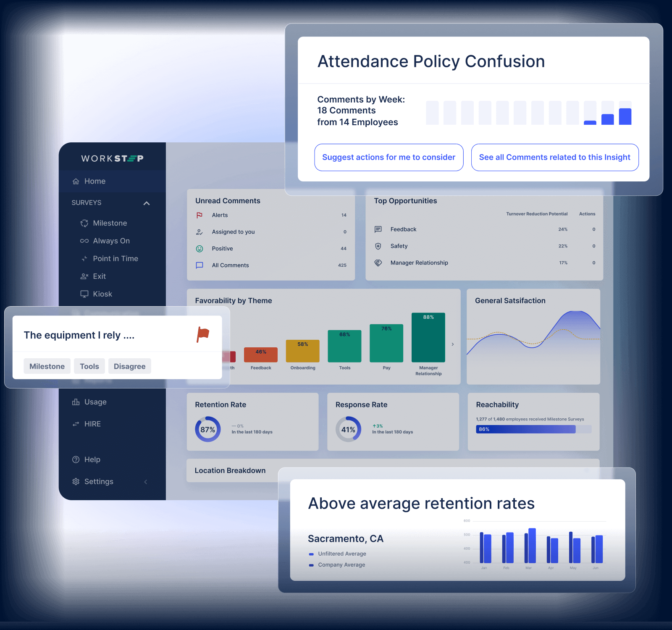
Task: Open the HIRE menu item
Action: [92, 424]
